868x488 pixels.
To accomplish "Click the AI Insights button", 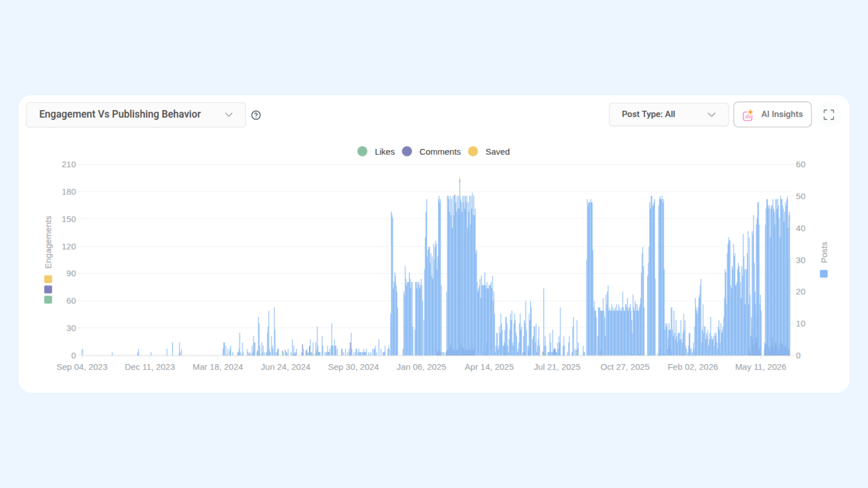I will tap(772, 114).
